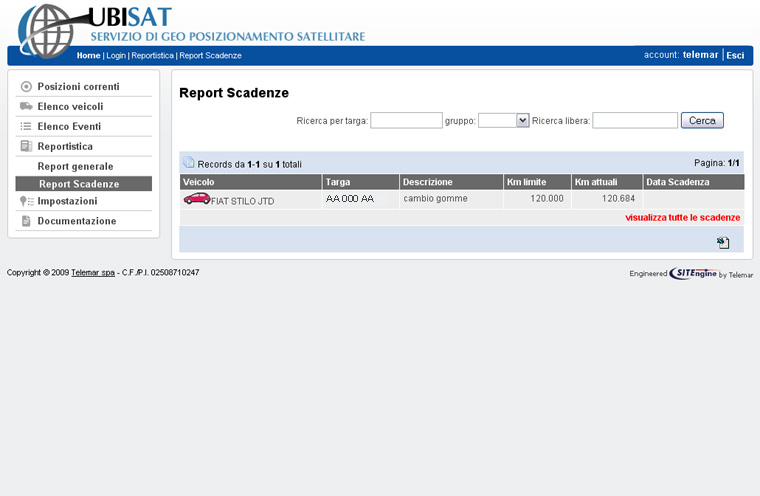Click the Veicolo column header
The height and width of the screenshot is (496, 760).
(251, 182)
